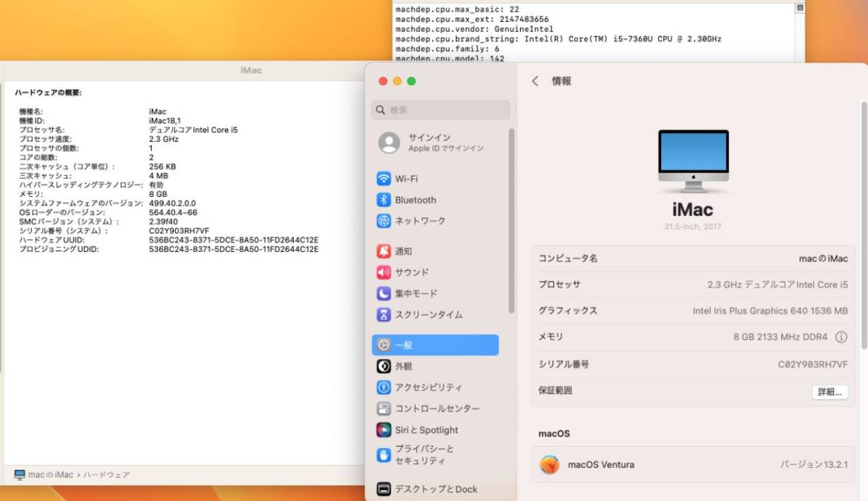The width and height of the screenshot is (868, 501).
Task: Click 詳細... next to 保証範囲
Action: point(829,392)
